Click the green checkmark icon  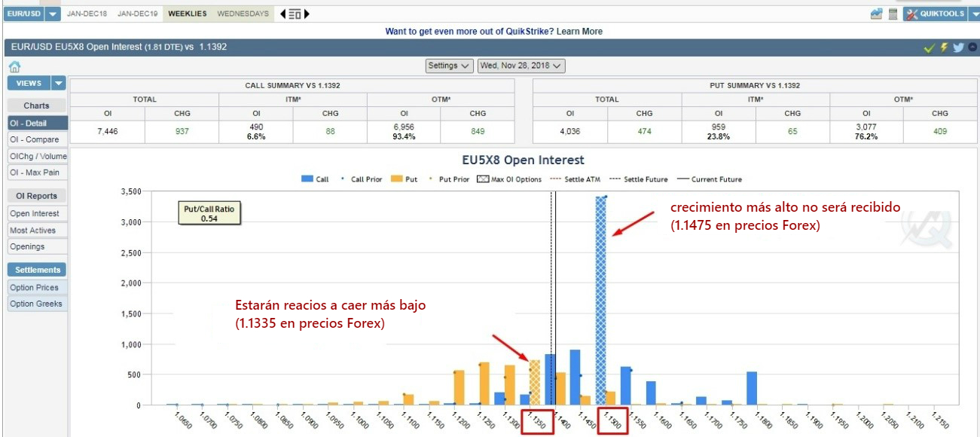[x=930, y=47]
